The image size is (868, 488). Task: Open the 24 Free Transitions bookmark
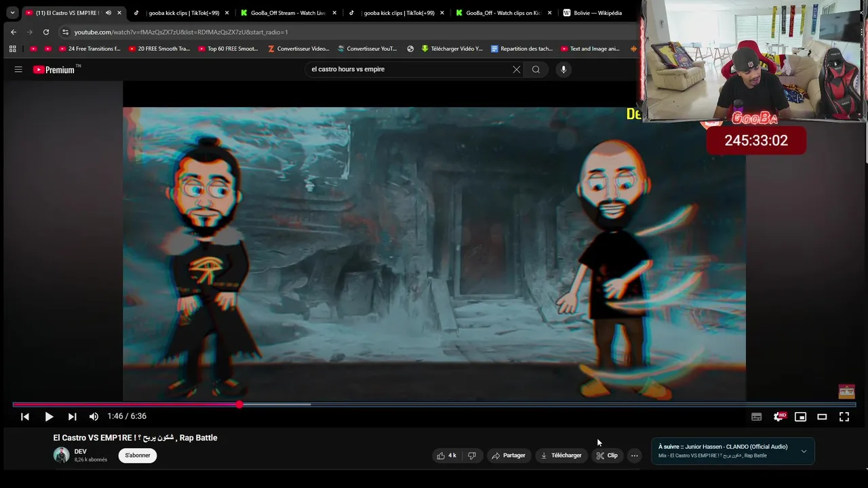pyautogui.click(x=90, y=49)
